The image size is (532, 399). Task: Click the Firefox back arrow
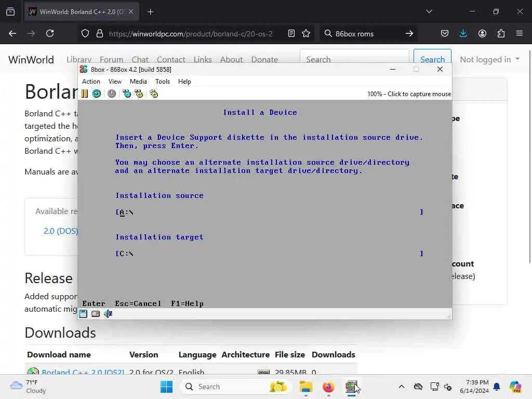point(12,33)
